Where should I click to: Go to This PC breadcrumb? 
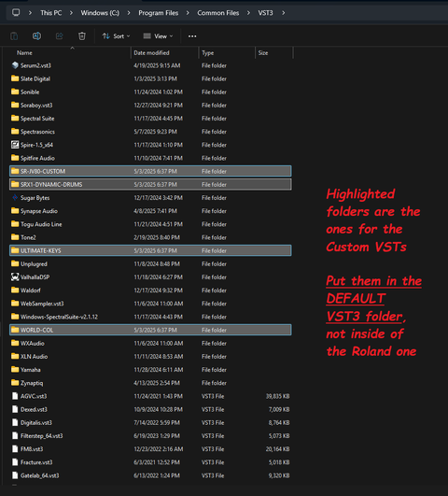[51, 13]
